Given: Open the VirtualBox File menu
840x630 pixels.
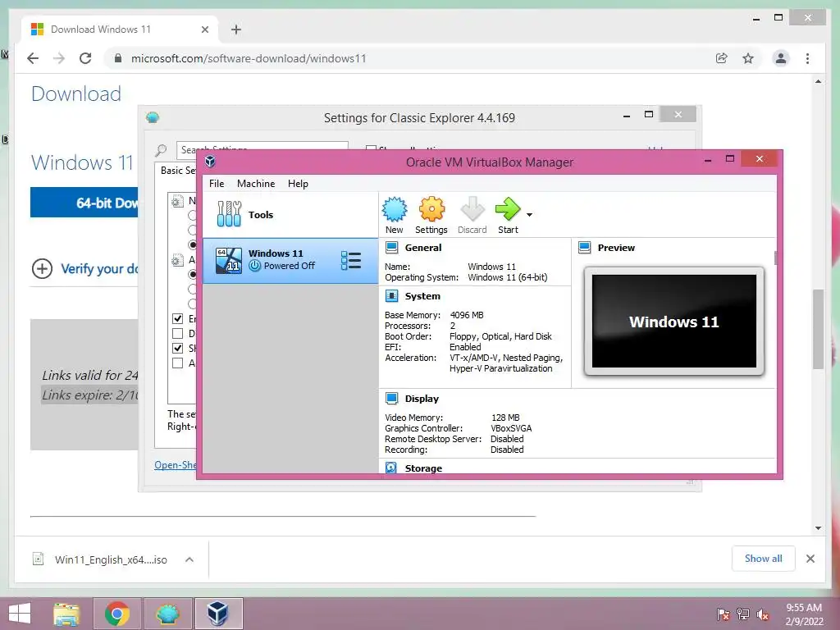Looking at the screenshot, I should click(x=217, y=184).
